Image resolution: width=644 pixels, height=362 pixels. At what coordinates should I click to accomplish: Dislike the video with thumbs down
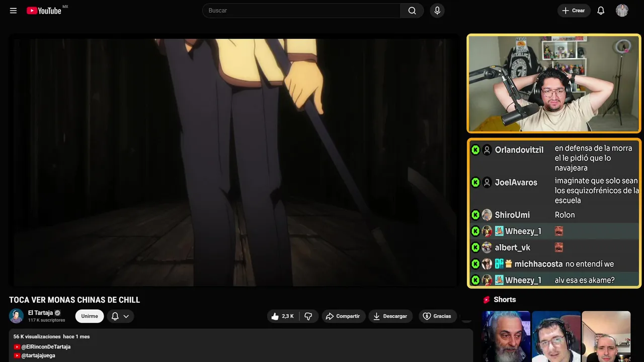[x=308, y=316]
